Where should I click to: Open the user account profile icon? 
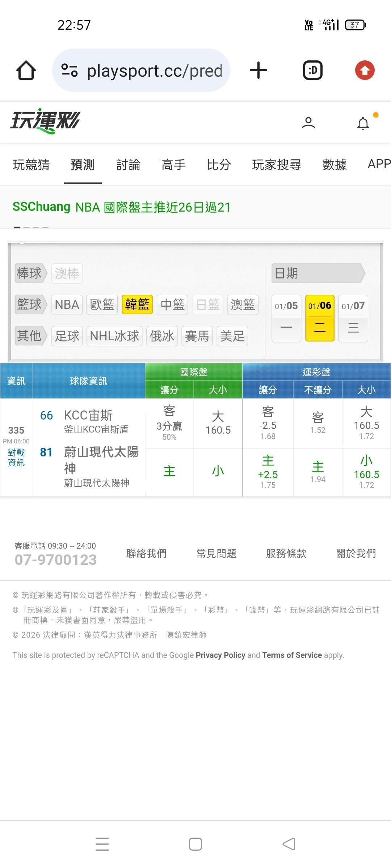308,123
